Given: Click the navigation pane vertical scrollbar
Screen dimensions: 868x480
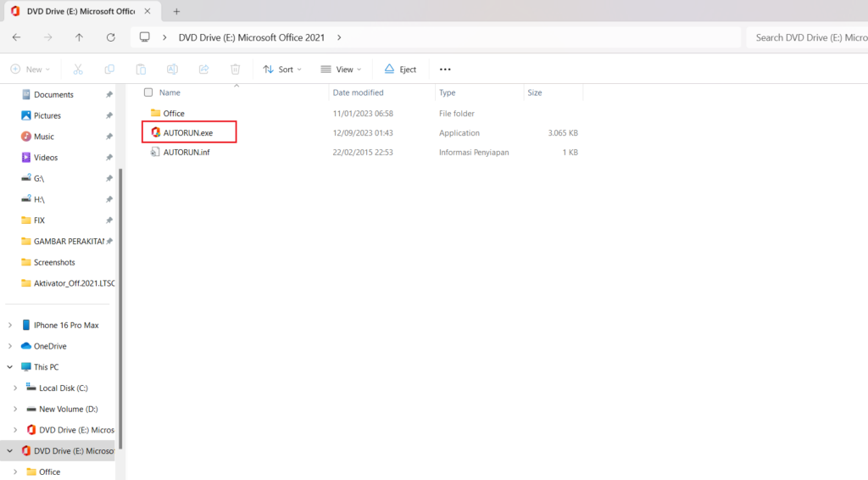Looking at the screenshot, I should (x=120, y=308).
